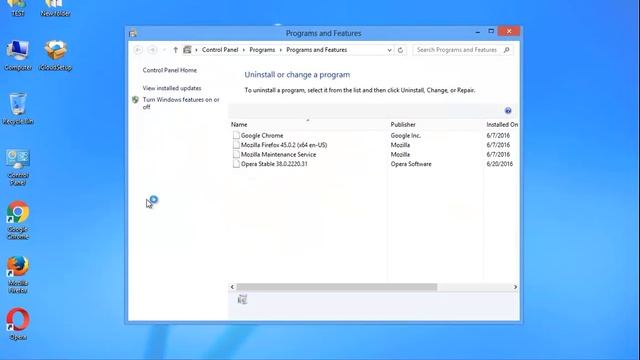
Task: Open View installed updates link
Action: pyautogui.click(x=172, y=88)
